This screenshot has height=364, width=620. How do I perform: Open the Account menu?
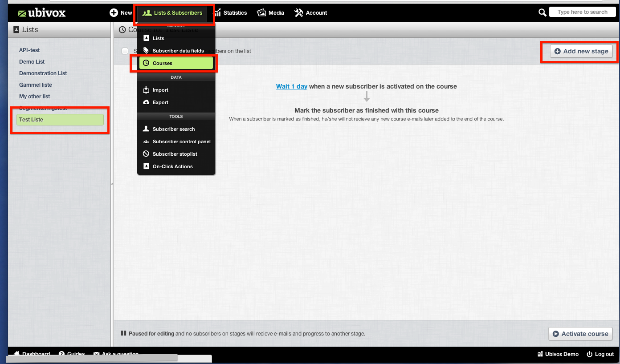click(310, 13)
